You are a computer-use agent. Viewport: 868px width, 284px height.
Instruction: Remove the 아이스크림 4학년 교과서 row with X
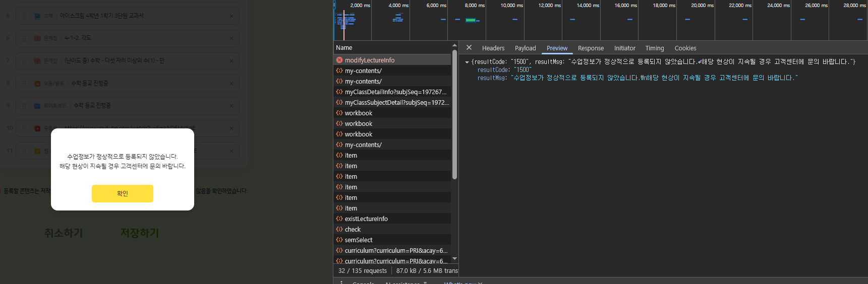pos(231,16)
